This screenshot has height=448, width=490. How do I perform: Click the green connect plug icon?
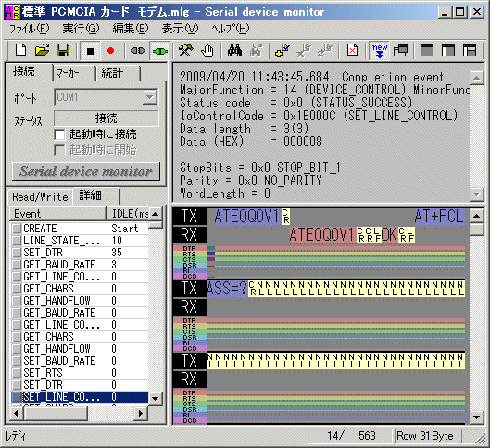click(159, 51)
